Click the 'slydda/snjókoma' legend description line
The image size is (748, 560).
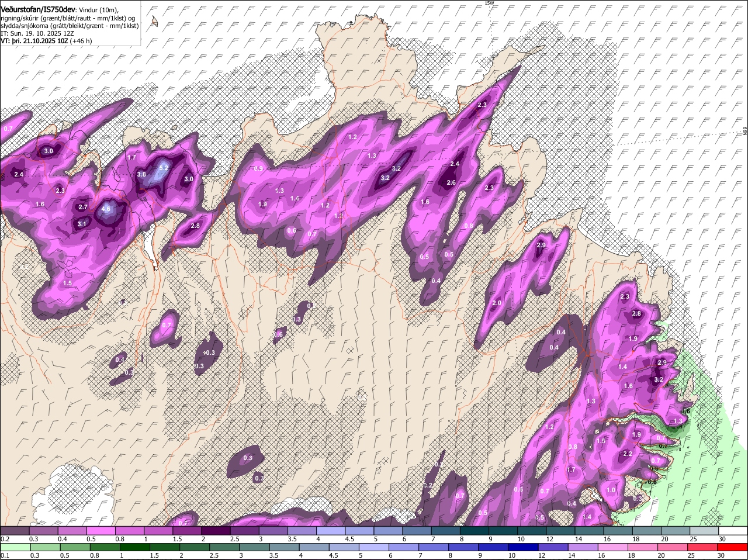[x=70, y=26]
